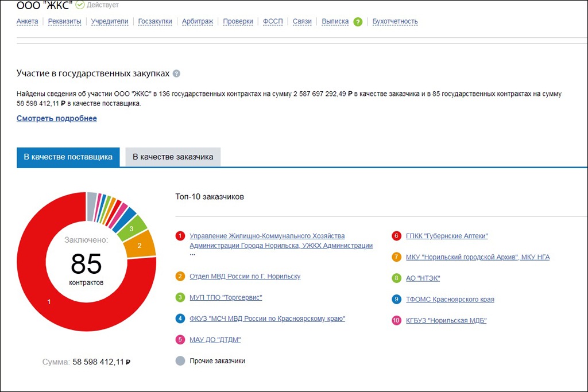The height and width of the screenshot is (392, 588).
Task: Open Бухотчетность section link
Action: [395, 22]
